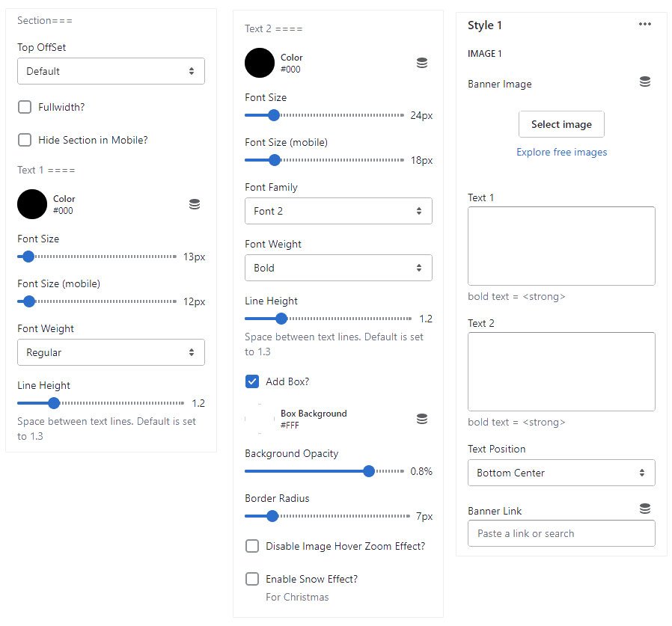Click dynamic source icon beside Box Background
Screen dimensions: 672x626
pyautogui.click(x=422, y=419)
